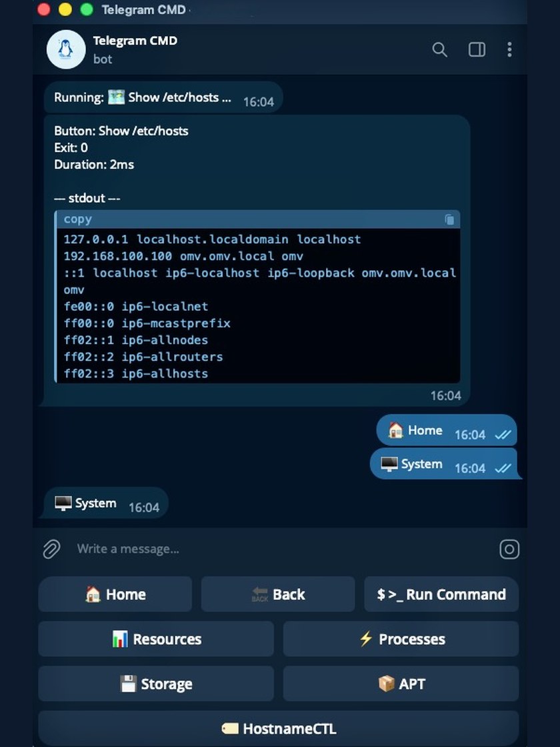
Task: Open the Processes keyboard button
Action: click(x=401, y=639)
